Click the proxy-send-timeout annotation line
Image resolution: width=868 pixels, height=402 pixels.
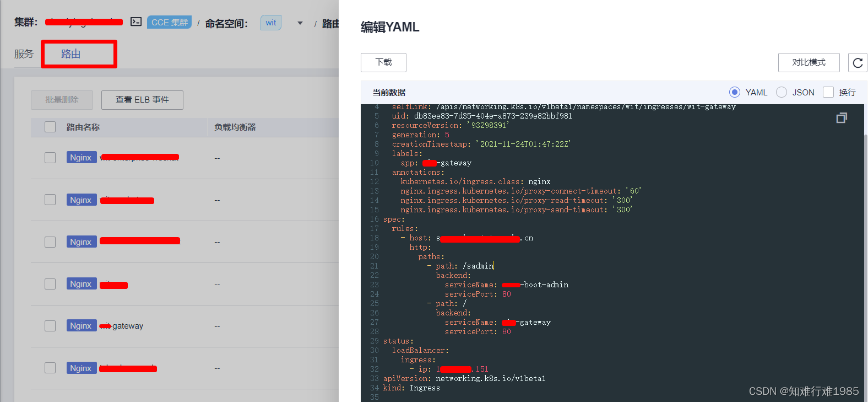[516, 210]
